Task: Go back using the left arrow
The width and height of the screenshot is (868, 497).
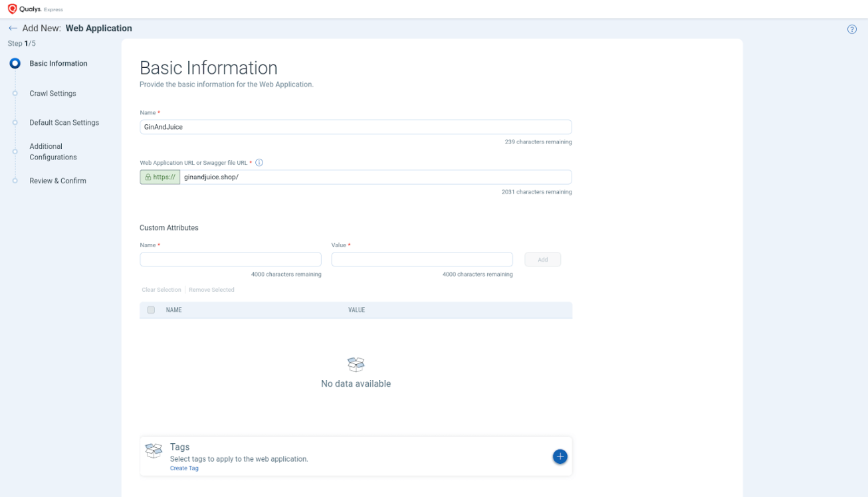Action: coord(13,29)
